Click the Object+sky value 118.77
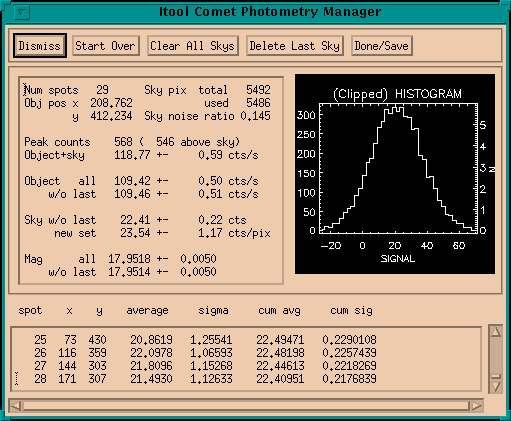The image size is (511, 421). click(132, 155)
